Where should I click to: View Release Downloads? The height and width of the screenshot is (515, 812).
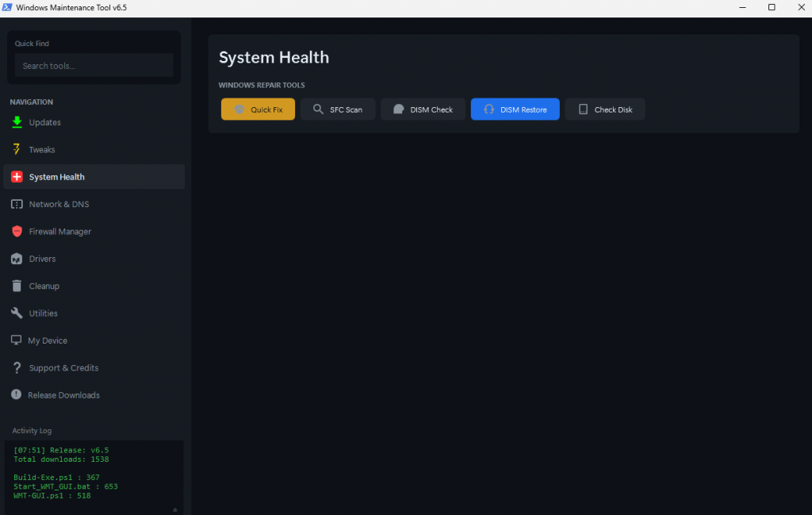tap(94, 395)
